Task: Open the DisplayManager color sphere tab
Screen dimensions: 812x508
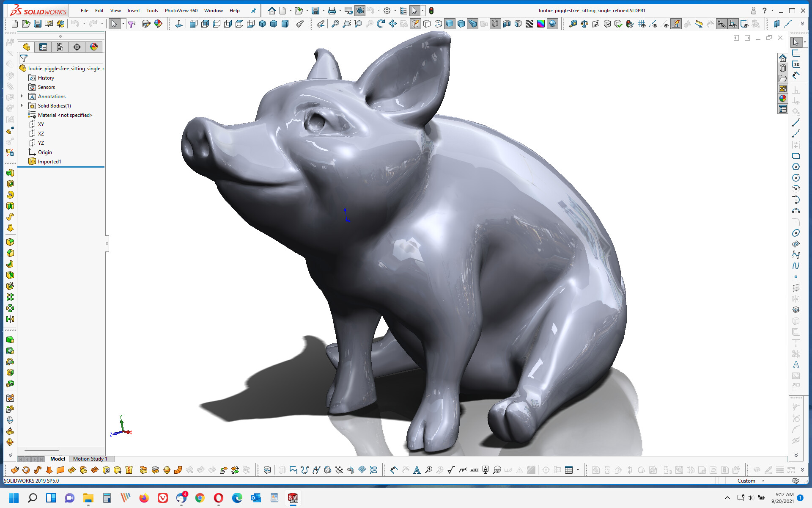Action: pos(94,47)
